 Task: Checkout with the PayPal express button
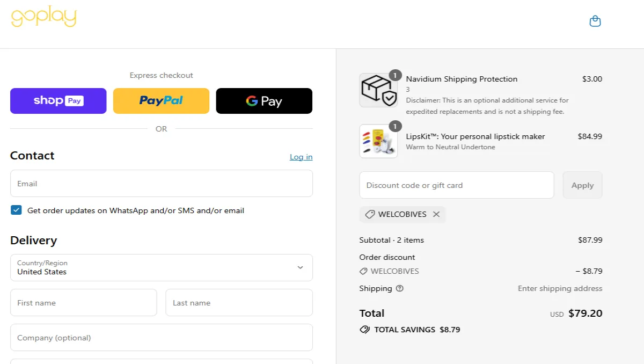coord(161,100)
